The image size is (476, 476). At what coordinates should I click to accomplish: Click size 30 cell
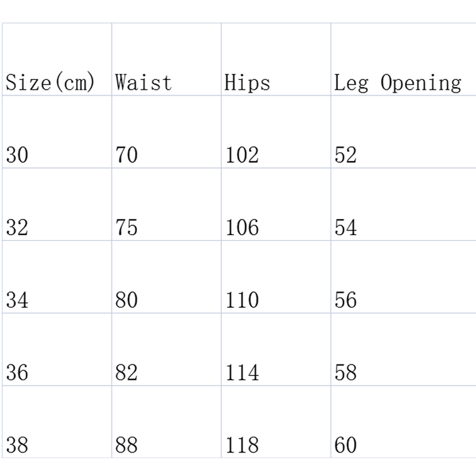(17, 155)
